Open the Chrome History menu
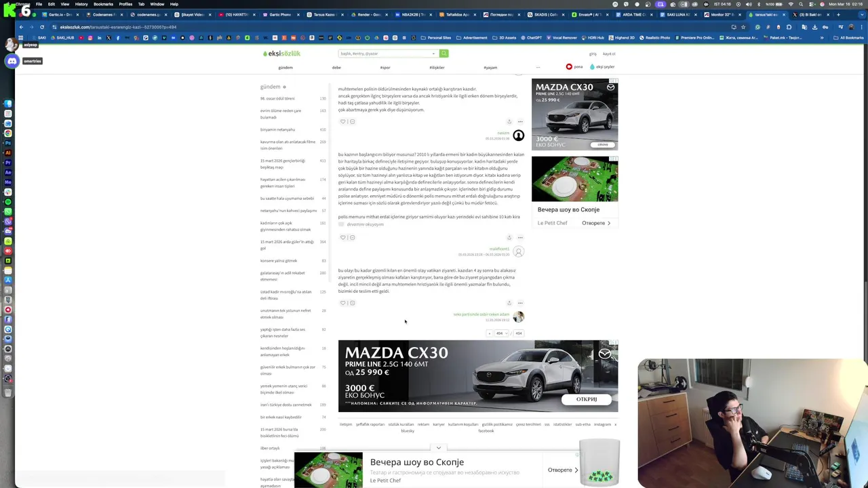Viewport: 868px width, 488px height. coord(81,4)
